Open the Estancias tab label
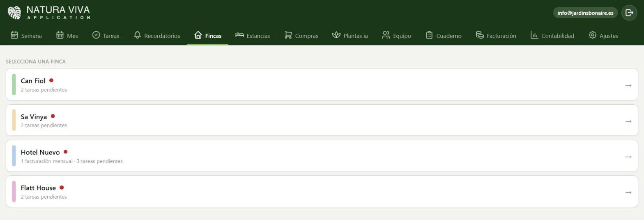Viewport: 644px width, 220px height. pos(258,36)
